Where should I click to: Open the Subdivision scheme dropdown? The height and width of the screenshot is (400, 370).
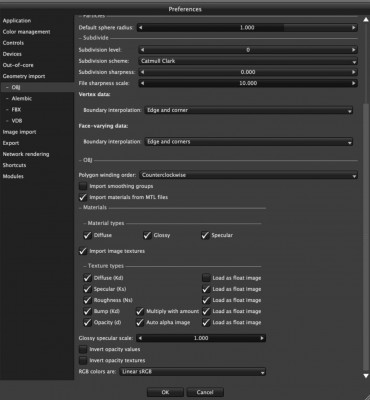pos(248,61)
